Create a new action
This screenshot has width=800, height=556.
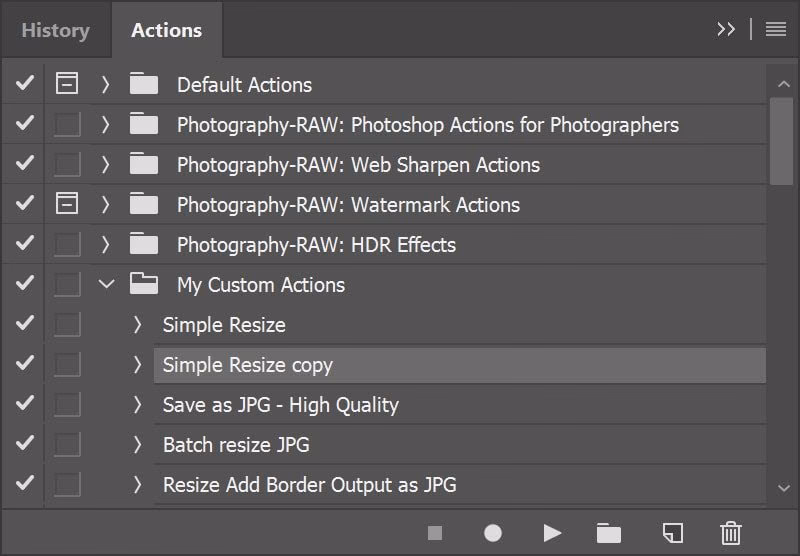(672, 533)
